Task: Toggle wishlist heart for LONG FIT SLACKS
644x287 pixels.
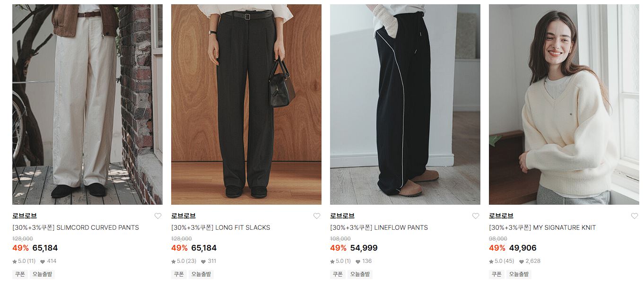Action: click(317, 216)
